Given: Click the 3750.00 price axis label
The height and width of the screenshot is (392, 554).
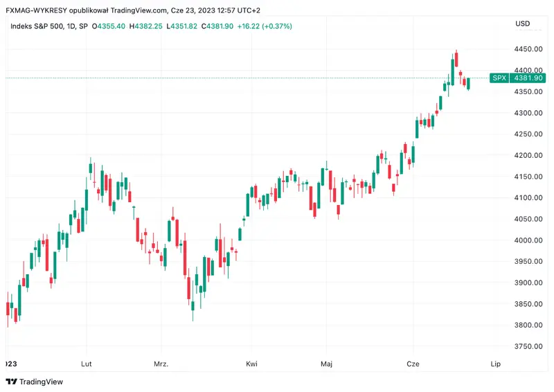Looking at the screenshot, I should click(528, 346).
